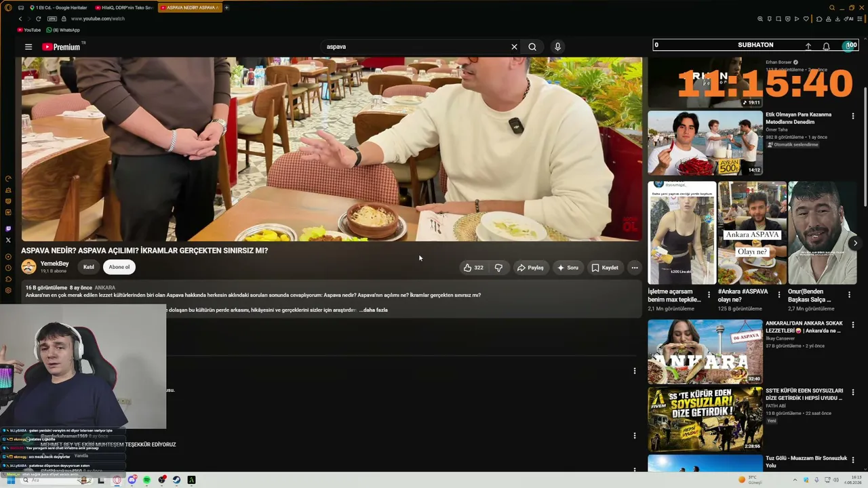Open options for İşletme açsarsam Short
Screen dimensions: 868x488
tap(709, 295)
